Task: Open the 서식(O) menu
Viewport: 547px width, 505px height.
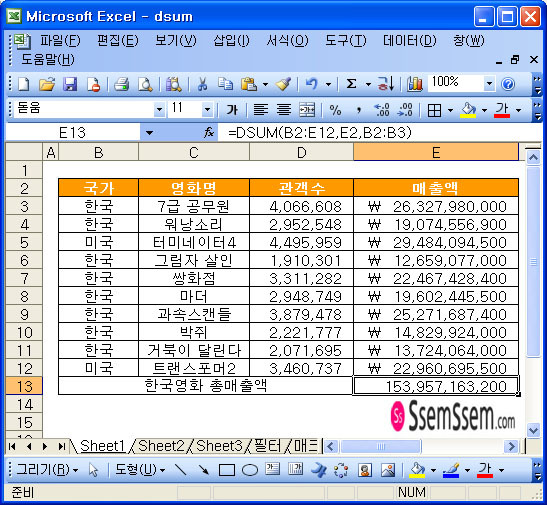Action: [x=287, y=41]
